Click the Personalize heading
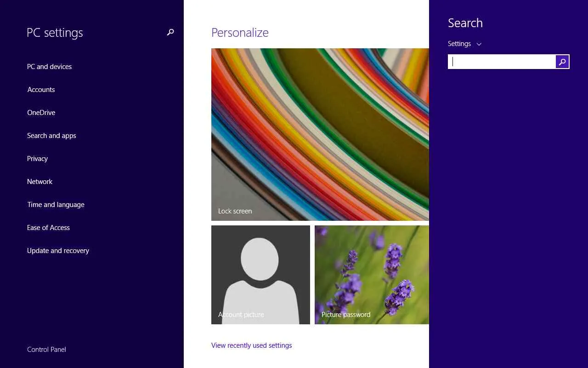The width and height of the screenshot is (588, 368). tap(240, 33)
